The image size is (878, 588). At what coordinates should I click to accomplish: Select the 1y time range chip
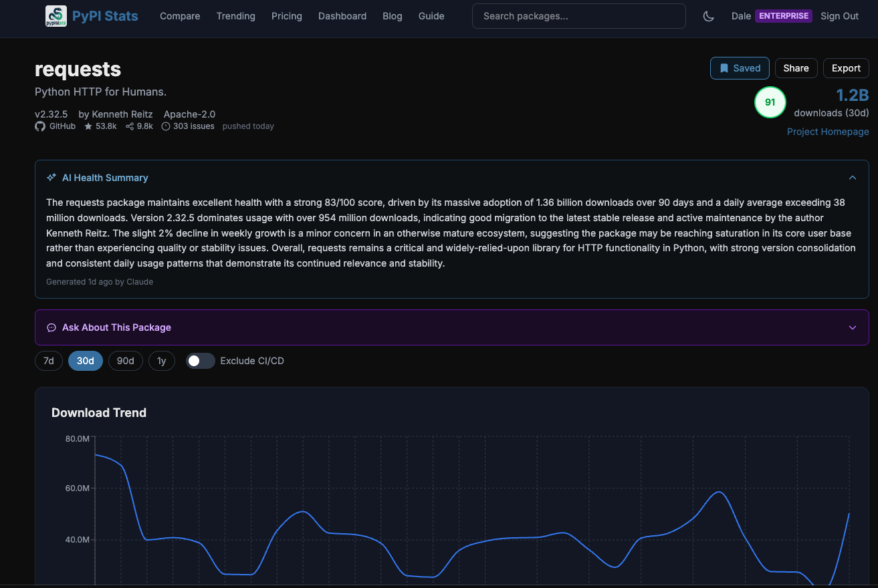161,360
